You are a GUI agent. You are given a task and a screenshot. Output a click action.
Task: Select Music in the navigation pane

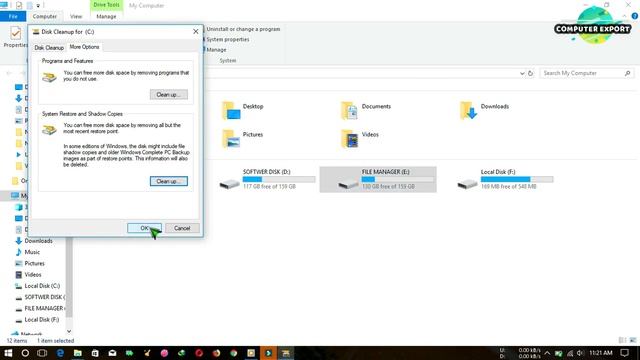coord(32,252)
